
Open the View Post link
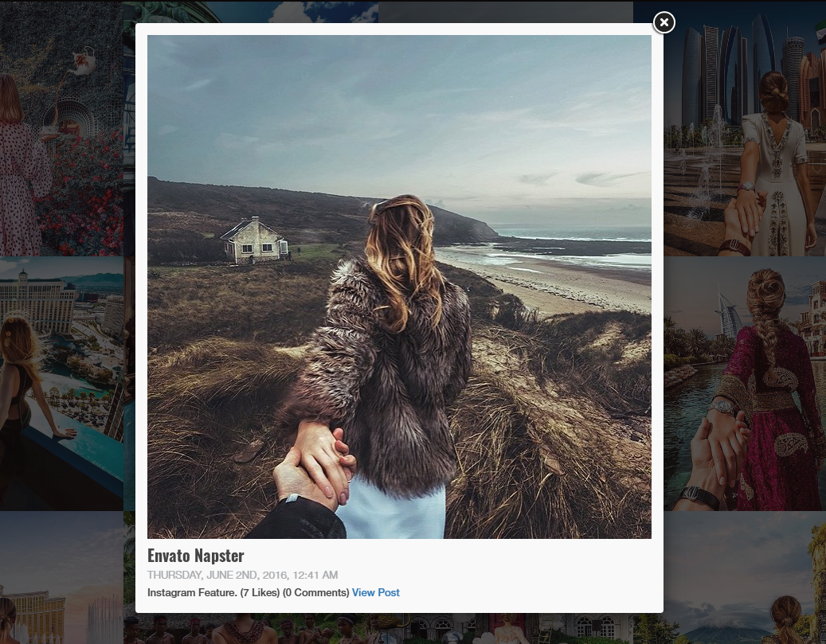pos(376,592)
